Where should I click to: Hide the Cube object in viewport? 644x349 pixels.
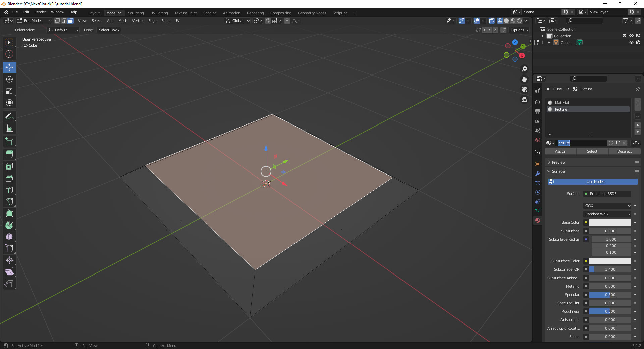click(631, 43)
